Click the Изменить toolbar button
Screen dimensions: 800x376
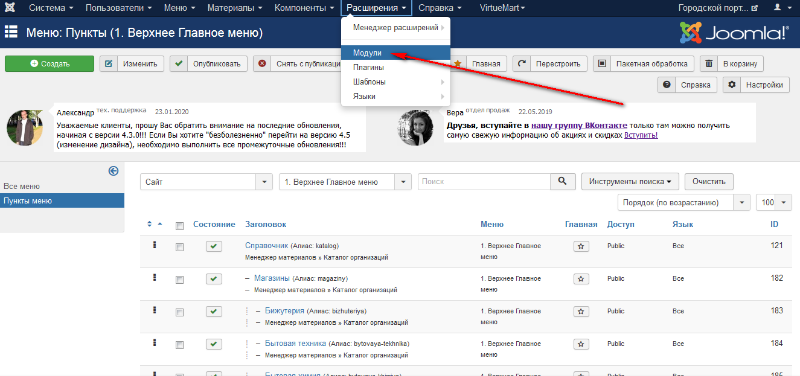tap(132, 64)
